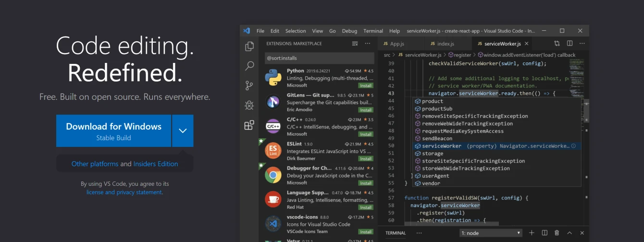This screenshot has height=242, width=644.
Task: Open the Explorer view in the activity bar
Action: click(x=249, y=47)
